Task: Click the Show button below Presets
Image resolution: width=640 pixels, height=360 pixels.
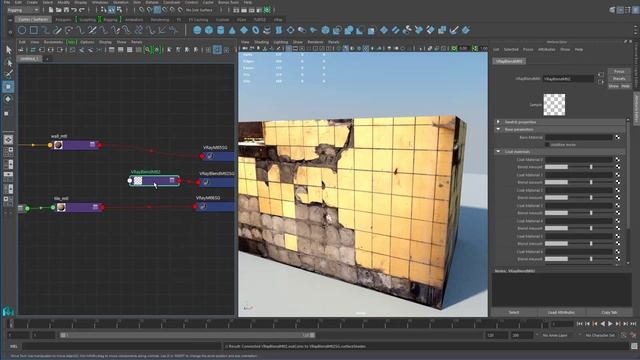Action: (x=613, y=86)
